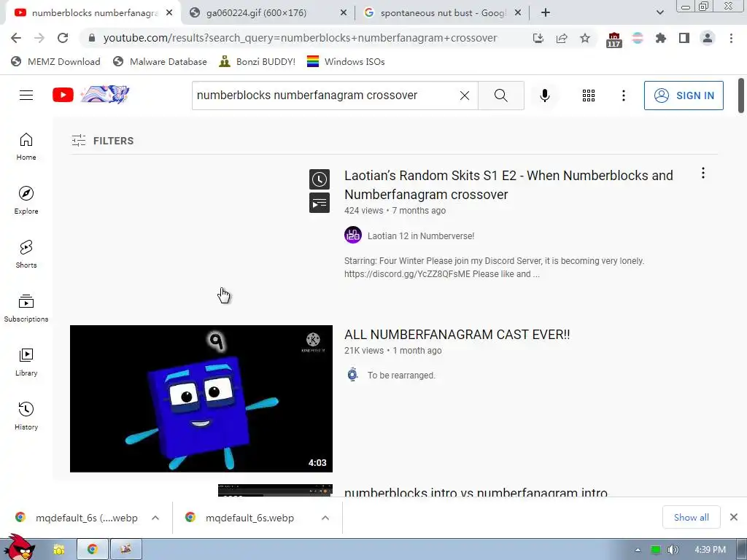747x560 pixels.
Task: Go forward in browser history
Action: [39, 38]
